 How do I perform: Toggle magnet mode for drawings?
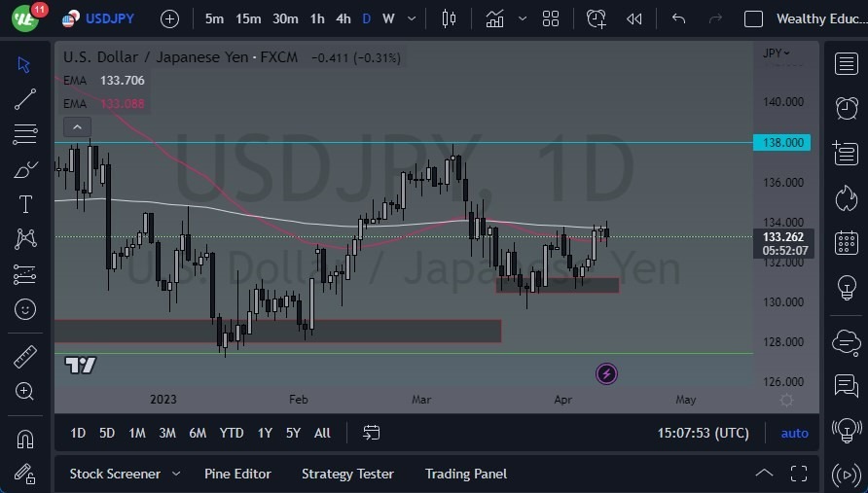point(25,440)
